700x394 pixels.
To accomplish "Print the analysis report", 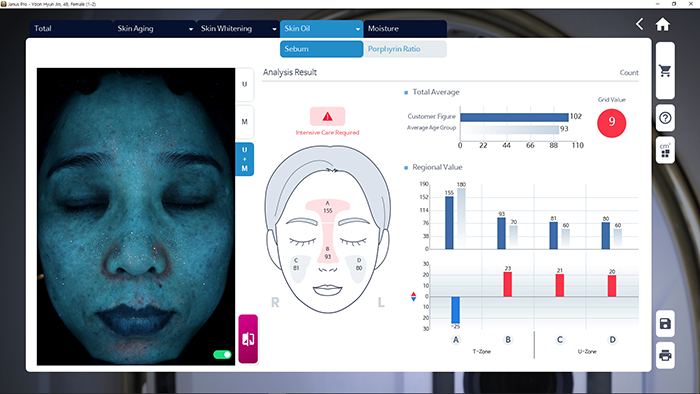I will pyautogui.click(x=665, y=355).
